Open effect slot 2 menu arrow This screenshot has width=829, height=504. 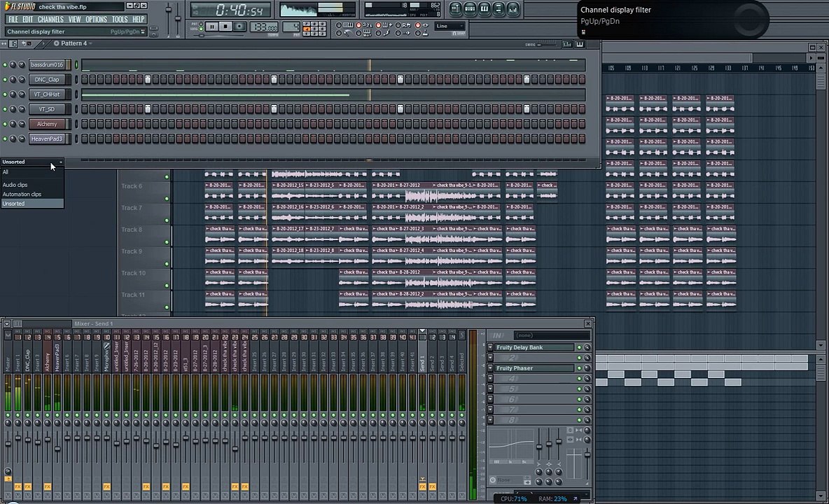(490, 358)
